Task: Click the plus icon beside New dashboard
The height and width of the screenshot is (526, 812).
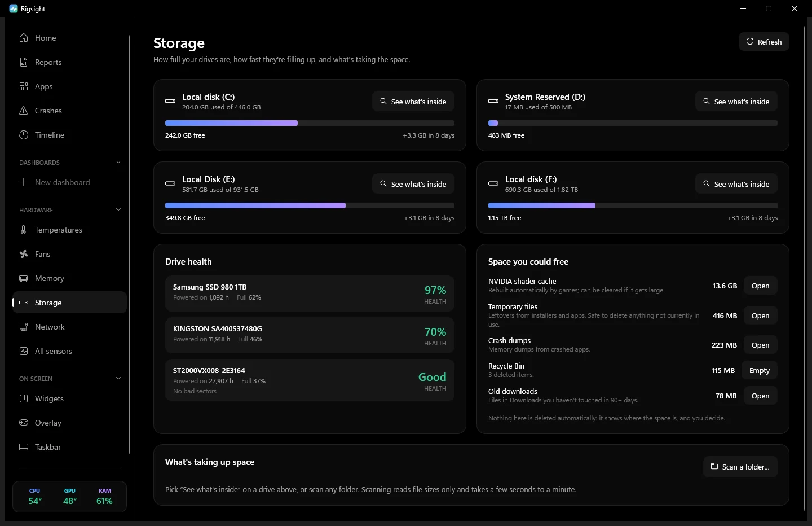Action: [x=24, y=182]
